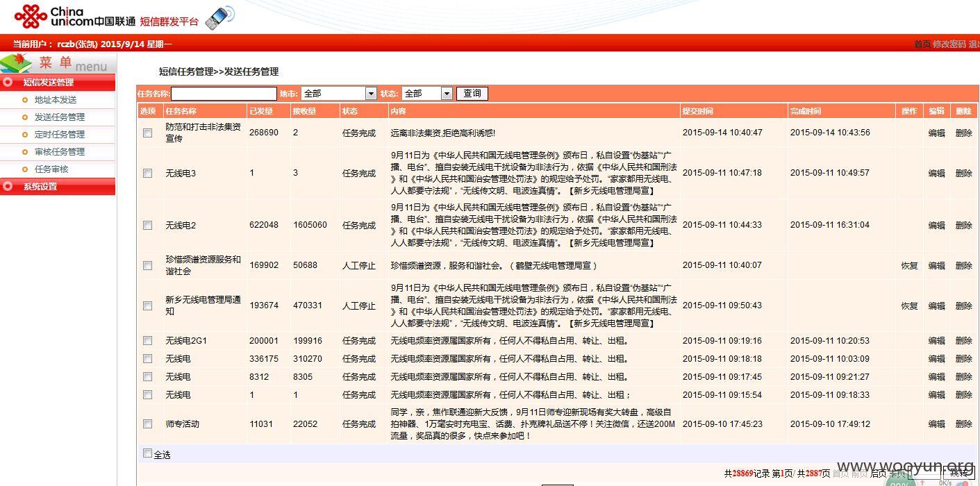Click the 菜单 menu book icon

point(17,63)
